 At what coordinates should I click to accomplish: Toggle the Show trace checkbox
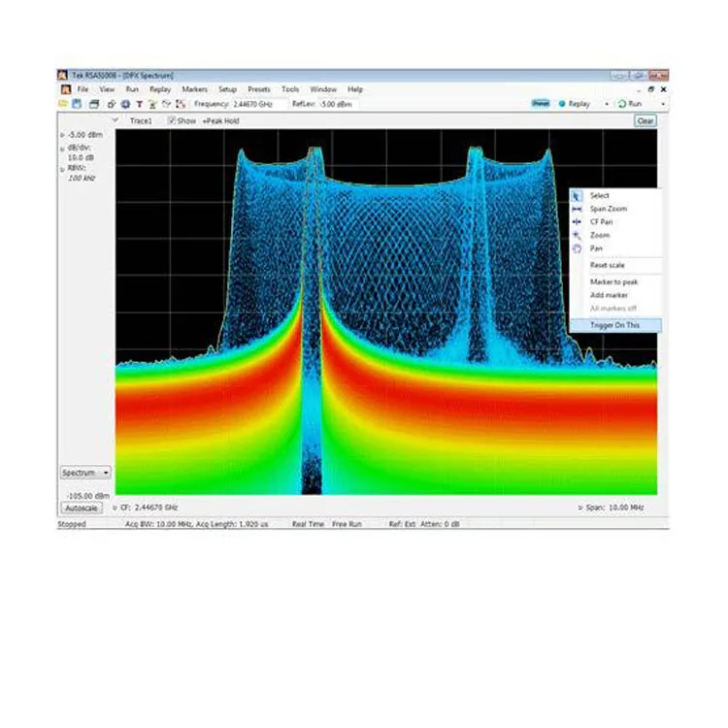(x=171, y=120)
